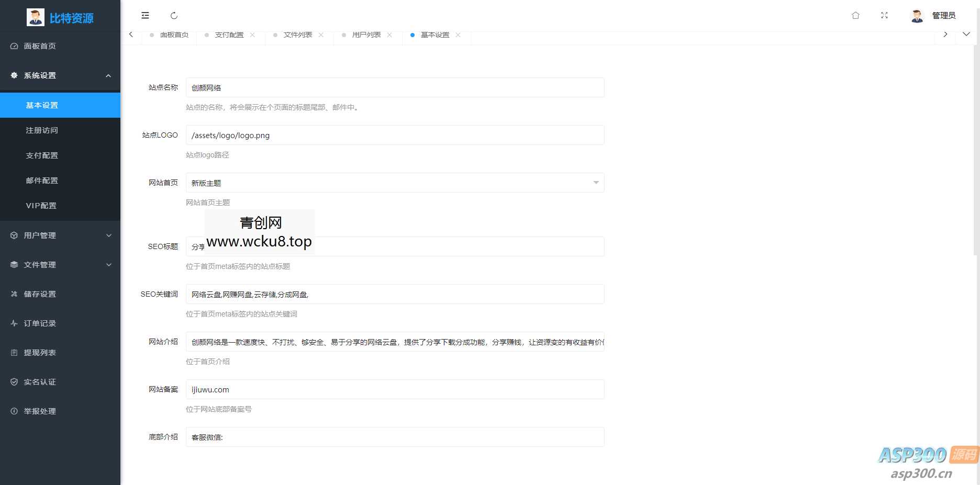This screenshot has width=980, height=485.
Task: Refresh the page using the reload icon
Action: pyautogui.click(x=174, y=15)
